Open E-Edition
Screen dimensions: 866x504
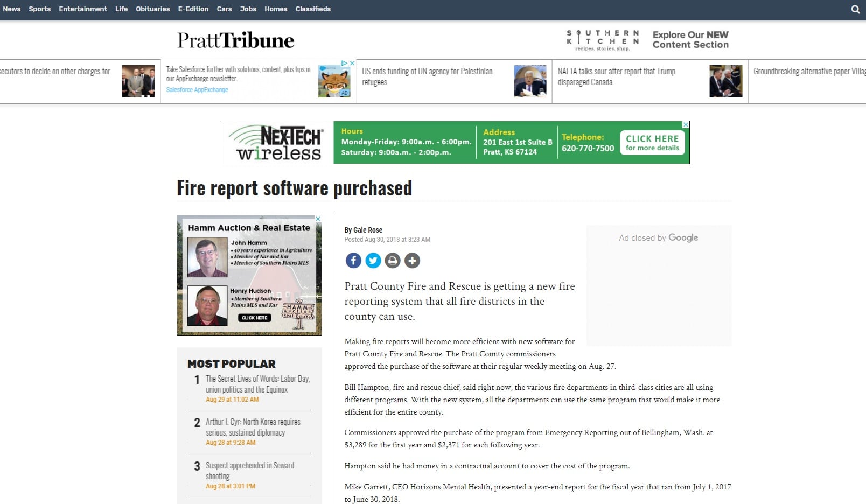193,9
